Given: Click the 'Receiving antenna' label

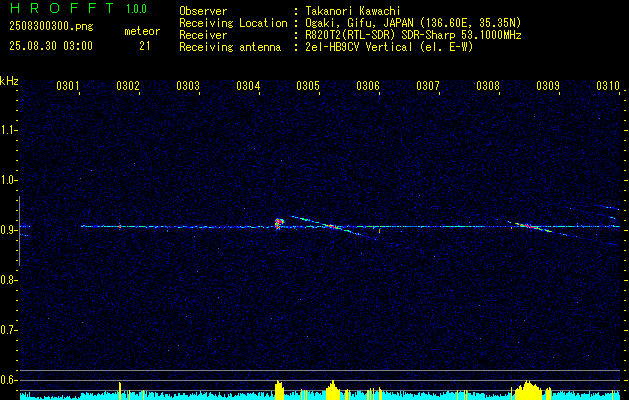Looking at the screenshot, I should coord(230,47).
